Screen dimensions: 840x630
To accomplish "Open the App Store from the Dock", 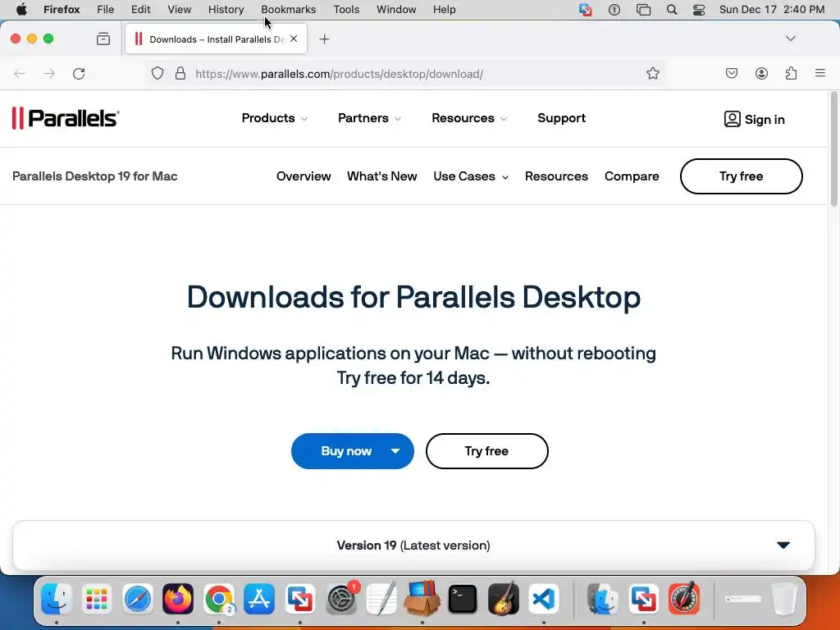I will (x=259, y=598).
